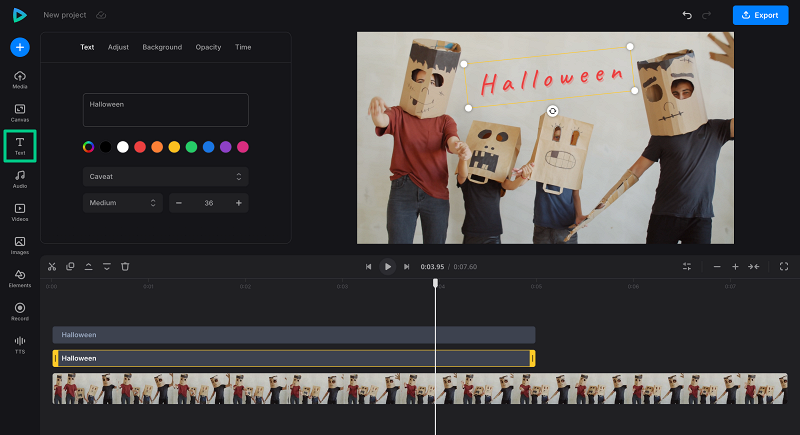
Task: Open the Videos sidebar panel
Action: pyautogui.click(x=20, y=212)
